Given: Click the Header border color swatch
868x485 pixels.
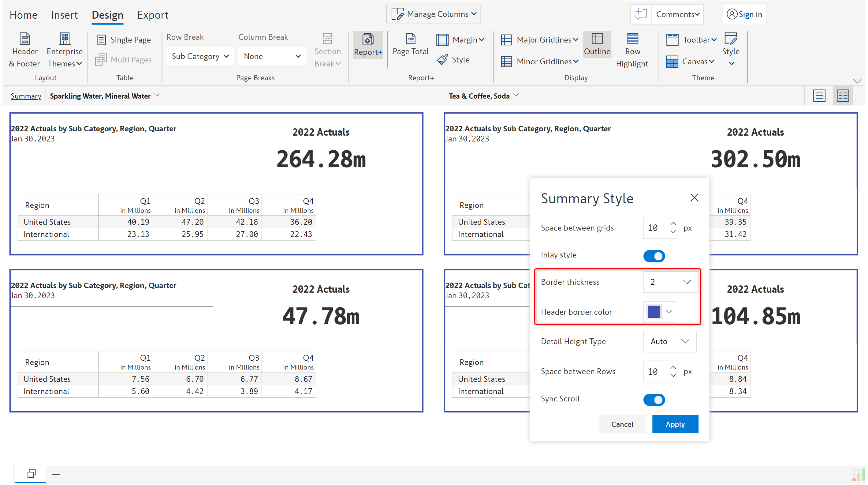Looking at the screenshot, I should tap(654, 312).
